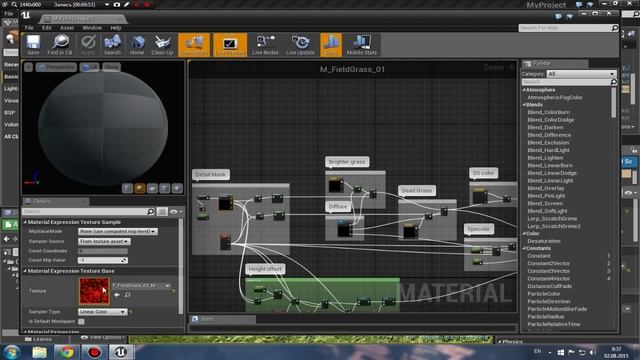Viewport: 640px width, 360px height.
Task: Open the Asset menu
Action: [67, 28]
